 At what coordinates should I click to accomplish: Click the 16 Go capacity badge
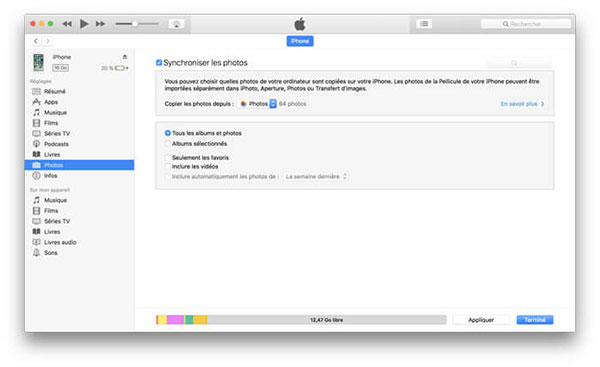(60, 68)
